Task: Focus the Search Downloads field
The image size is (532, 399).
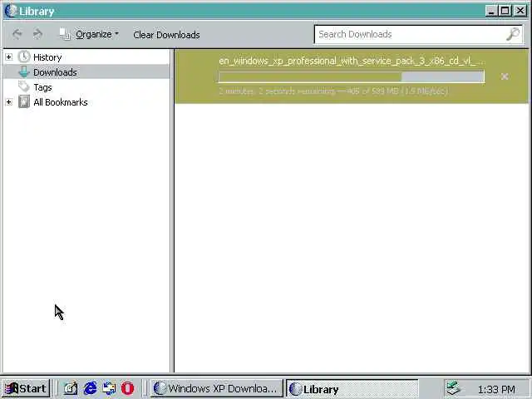Action: (x=418, y=34)
